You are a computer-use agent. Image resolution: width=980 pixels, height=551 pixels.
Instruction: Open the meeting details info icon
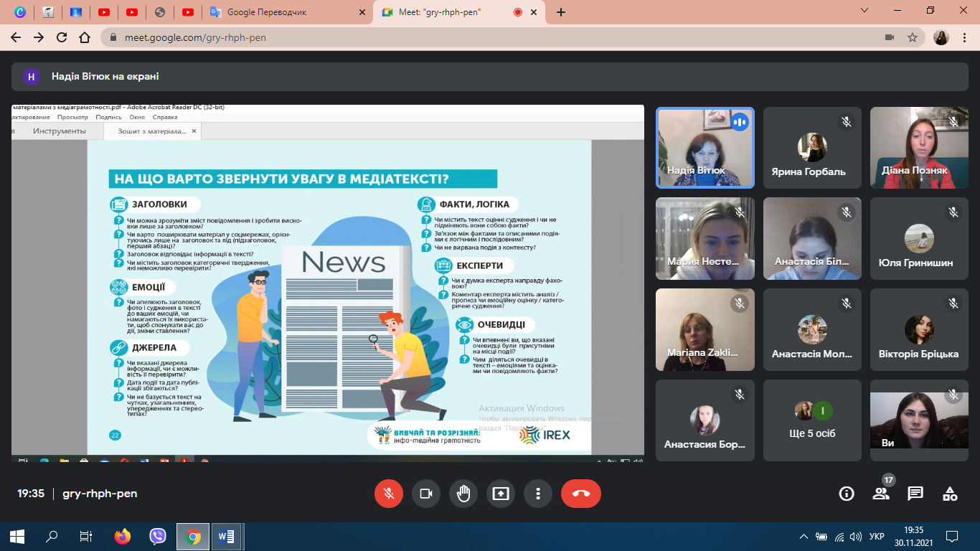pos(847,494)
